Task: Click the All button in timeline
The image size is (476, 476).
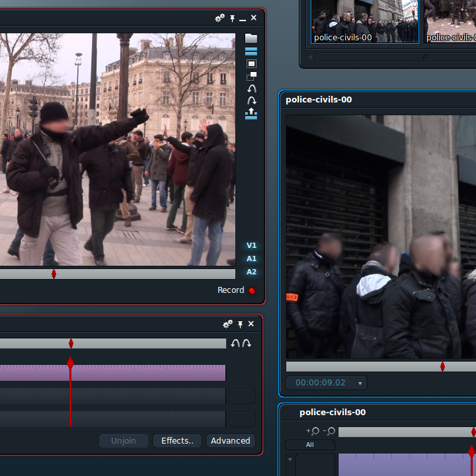Action: click(x=310, y=445)
